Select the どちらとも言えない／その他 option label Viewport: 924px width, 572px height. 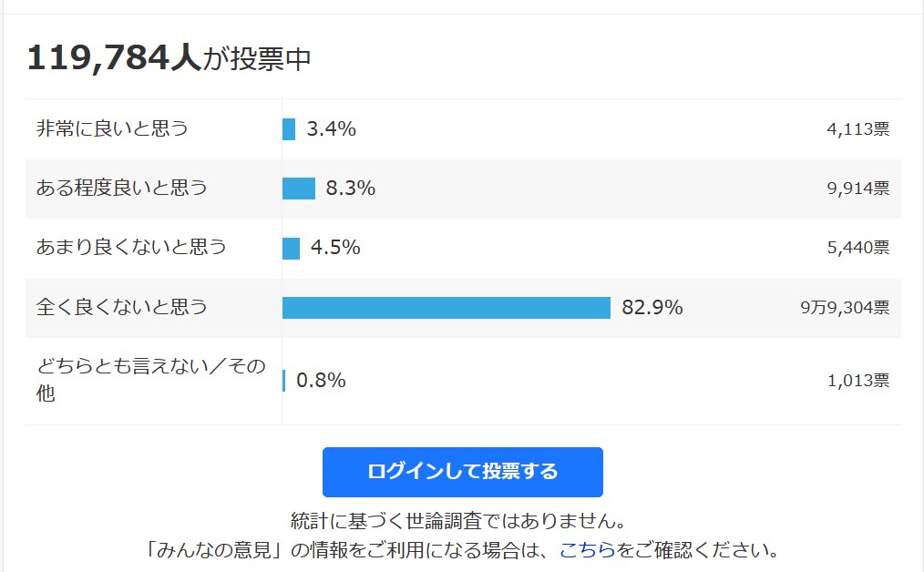[151, 380]
